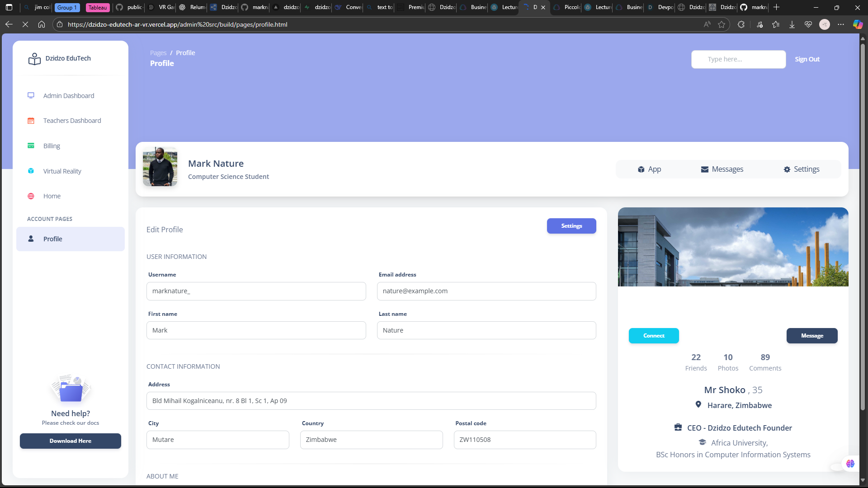Click the Dzidzo EduTech logo icon
Image resolution: width=868 pixels, height=488 pixels.
[34, 59]
